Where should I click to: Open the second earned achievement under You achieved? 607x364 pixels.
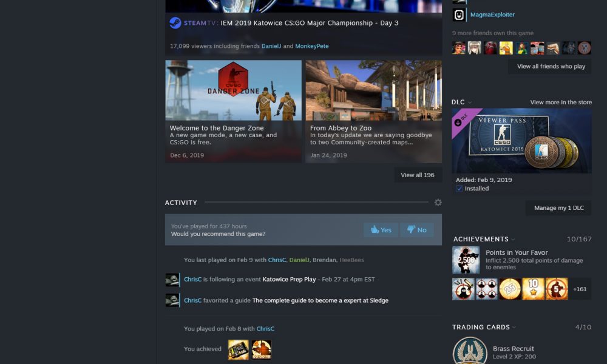coord(261,349)
